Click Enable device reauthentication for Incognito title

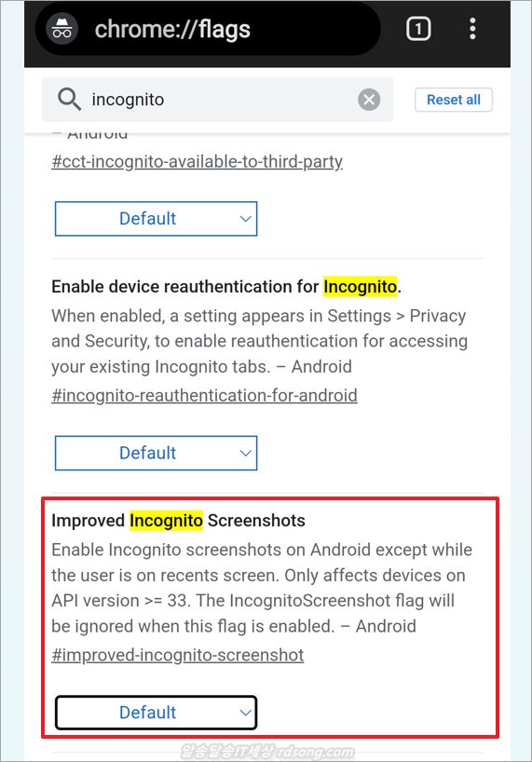226,286
